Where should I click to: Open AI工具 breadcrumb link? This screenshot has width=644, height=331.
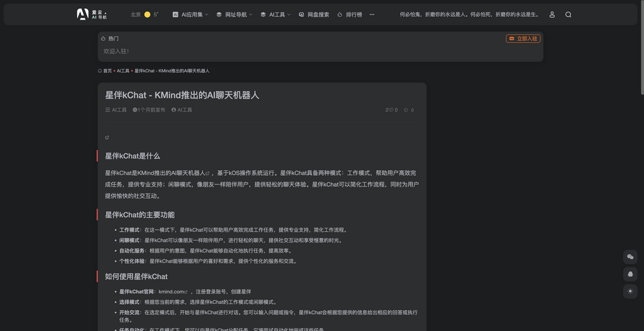(x=123, y=71)
